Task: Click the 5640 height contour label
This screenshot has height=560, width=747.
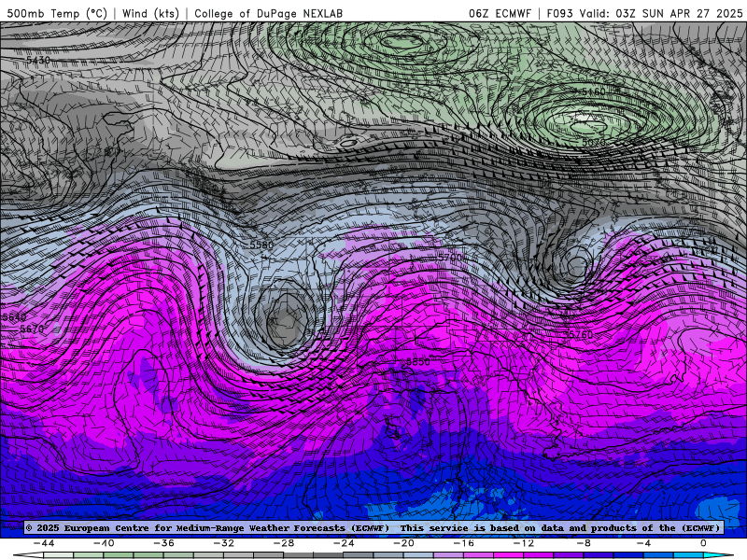Action: pyautogui.click(x=14, y=317)
